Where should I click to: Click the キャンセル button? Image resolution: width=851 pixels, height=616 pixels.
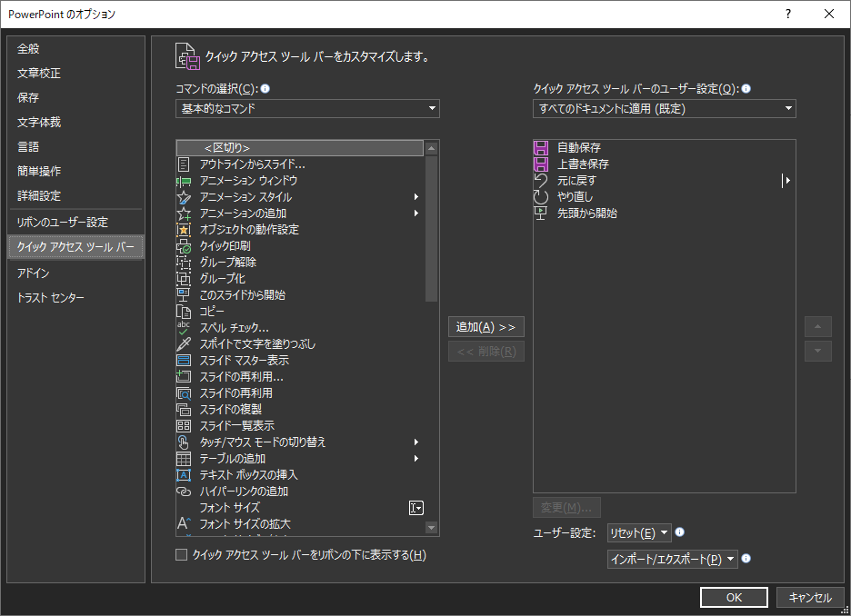coord(810,597)
